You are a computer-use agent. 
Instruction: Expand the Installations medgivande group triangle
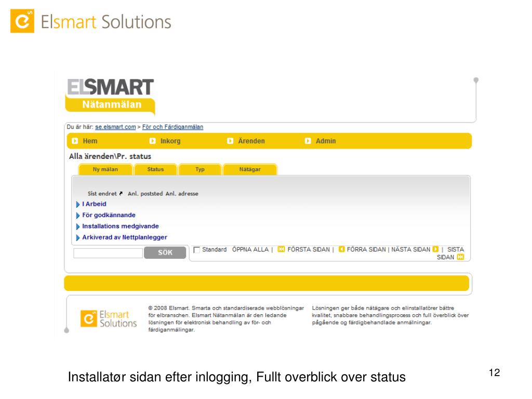(78, 227)
